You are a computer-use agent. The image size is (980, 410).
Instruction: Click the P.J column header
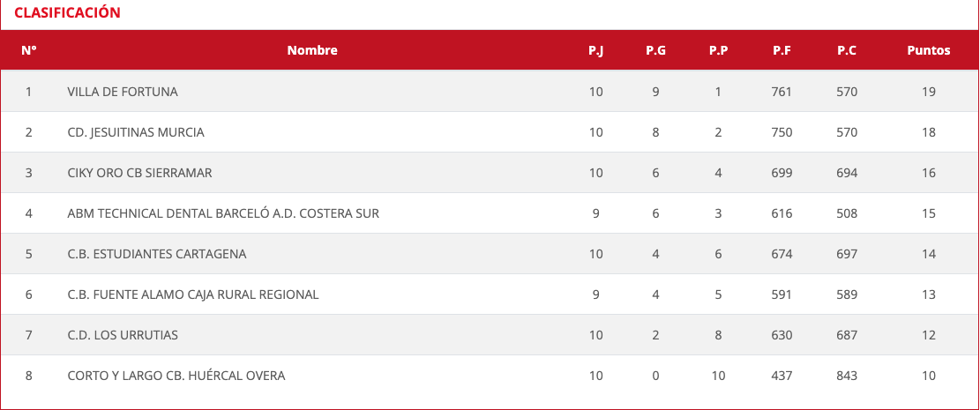(x=596, y=50)
